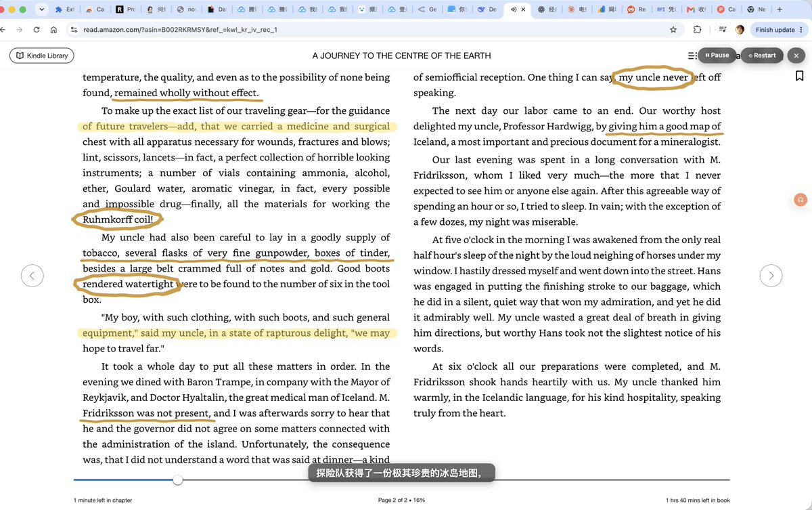Reload the current page
Viewport: 812px width, 510px height.
tap(36, 30)
